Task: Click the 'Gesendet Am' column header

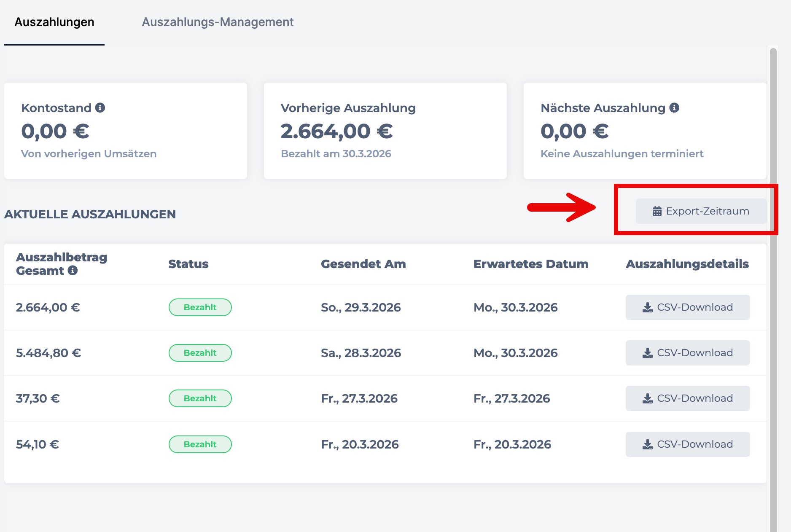Action: (363, 264)
